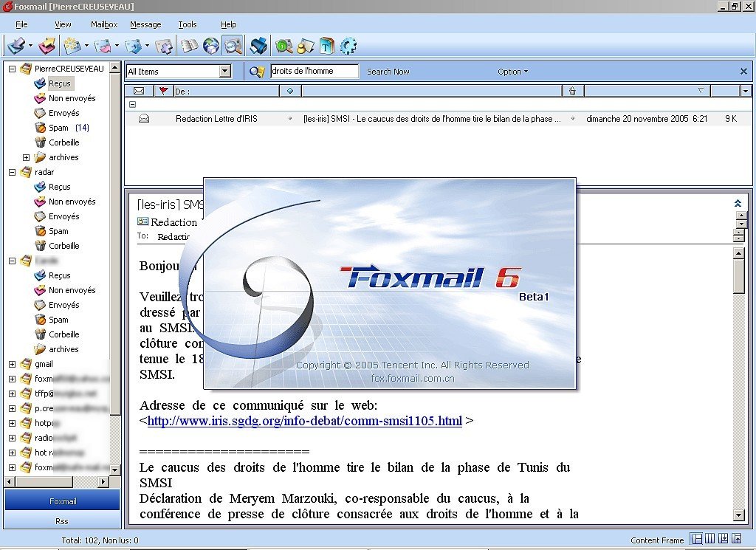Open the All Items filter dropdown
Image resolution: width=756 pixels, height=550 pixels.
(x=225, y=72)
